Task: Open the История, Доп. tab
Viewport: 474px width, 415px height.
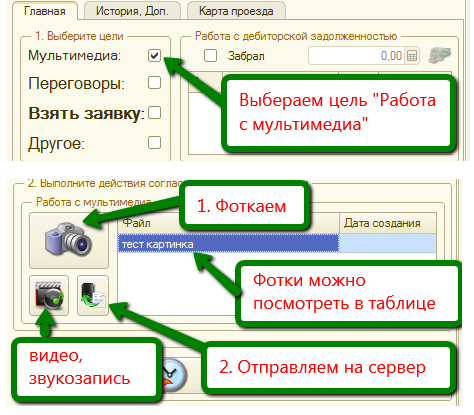Action: click(132, 11)
